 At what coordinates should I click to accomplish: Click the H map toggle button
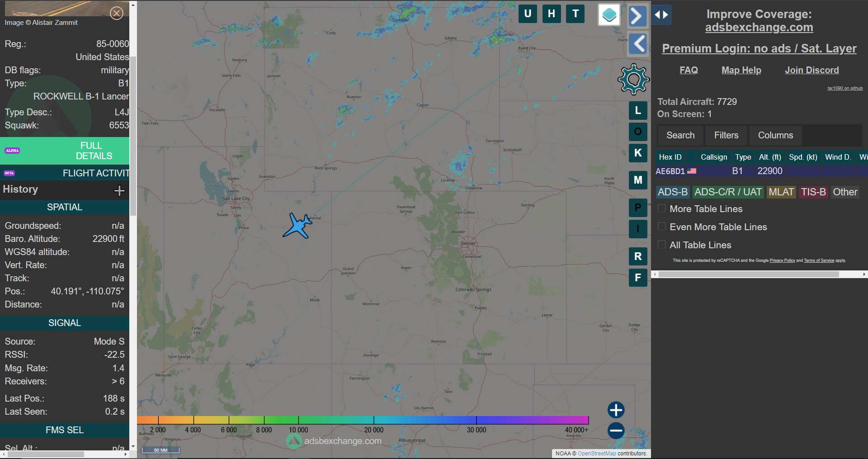pyautogui.click(x=552, y=14)
